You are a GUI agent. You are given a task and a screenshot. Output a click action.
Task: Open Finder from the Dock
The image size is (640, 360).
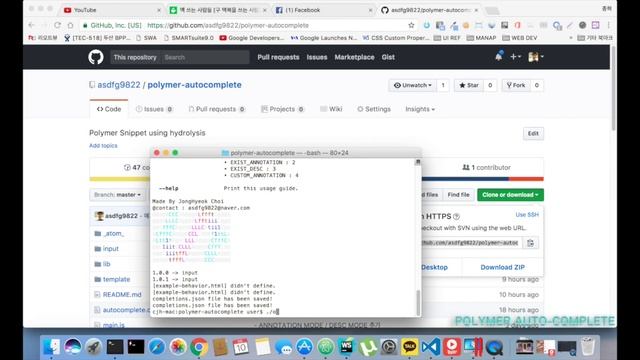click(x=52, y=347)
